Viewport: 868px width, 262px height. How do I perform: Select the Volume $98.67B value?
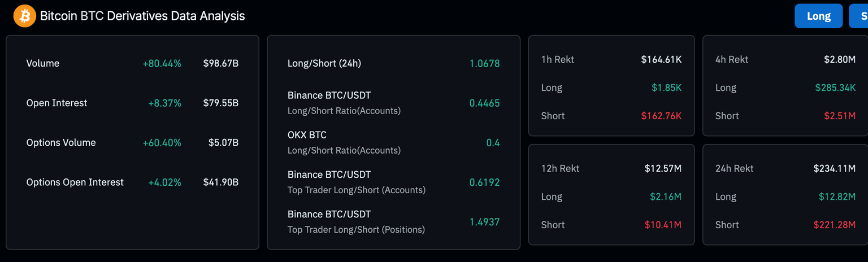(221, 63)
